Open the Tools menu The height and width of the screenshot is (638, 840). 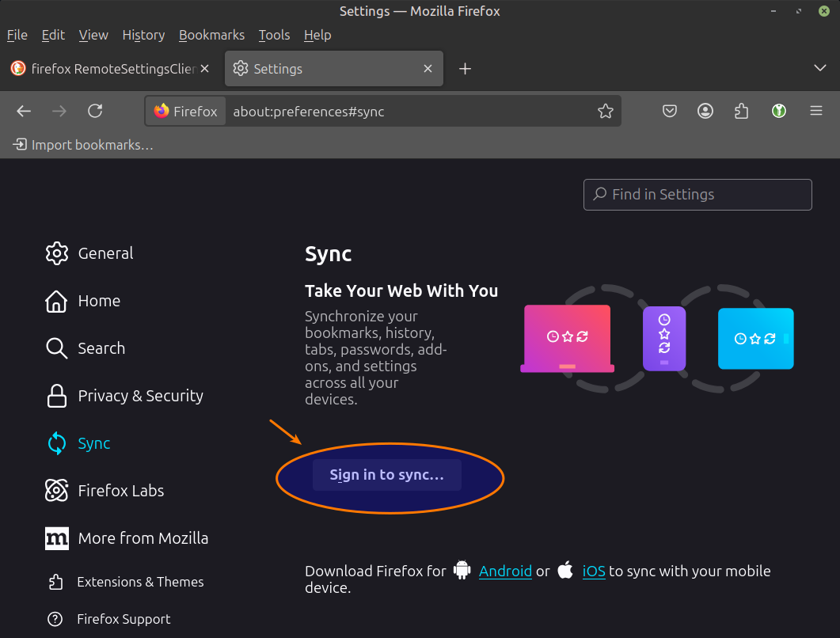point(274,36)
